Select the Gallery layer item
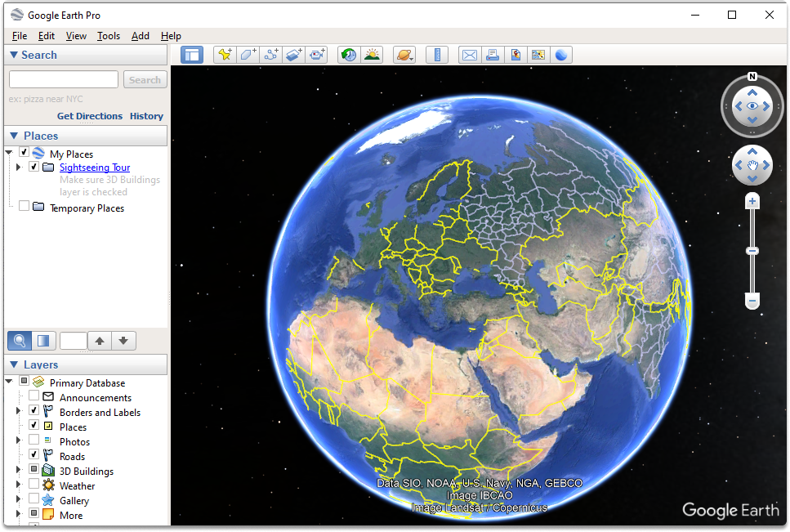This screenshot has height=532, width=790. pyautogui.click(x=74, y=501)
